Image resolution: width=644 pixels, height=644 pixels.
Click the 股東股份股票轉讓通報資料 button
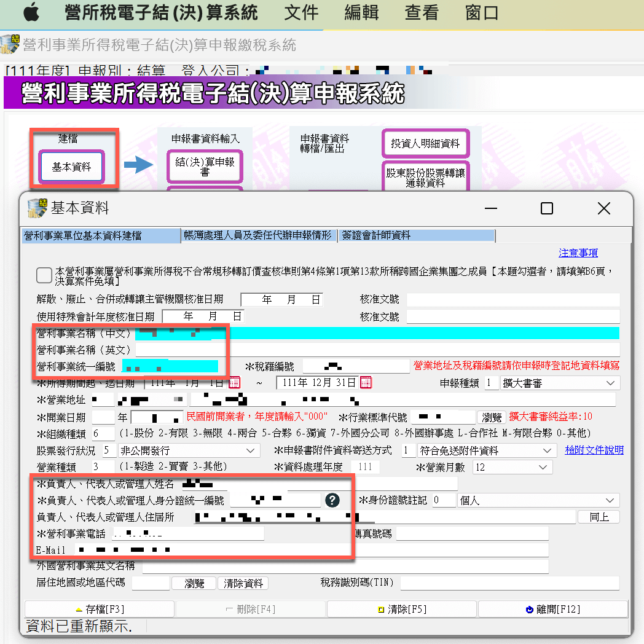point(425,178)
